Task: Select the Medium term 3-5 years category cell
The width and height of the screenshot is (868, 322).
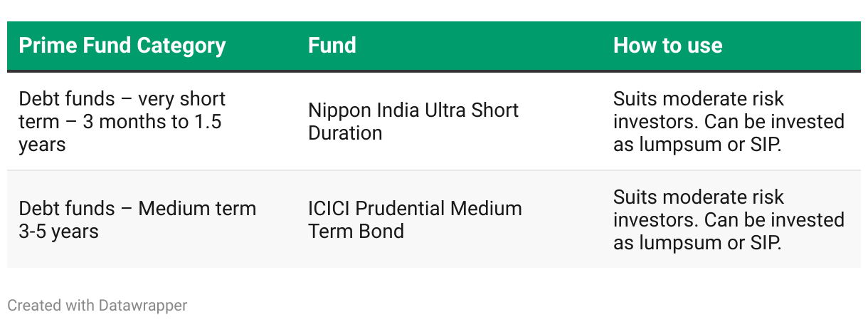Action: click(137, 219)
